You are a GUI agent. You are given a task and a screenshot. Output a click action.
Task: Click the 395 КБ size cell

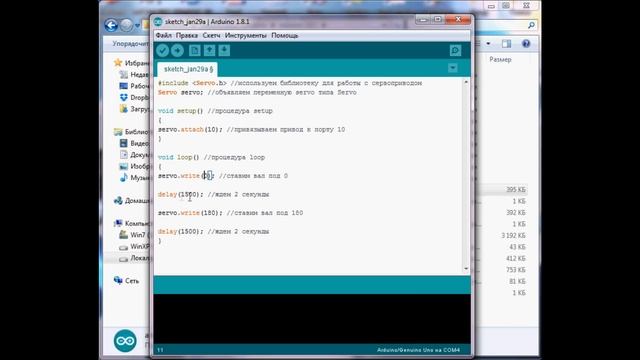coord(516,190)
